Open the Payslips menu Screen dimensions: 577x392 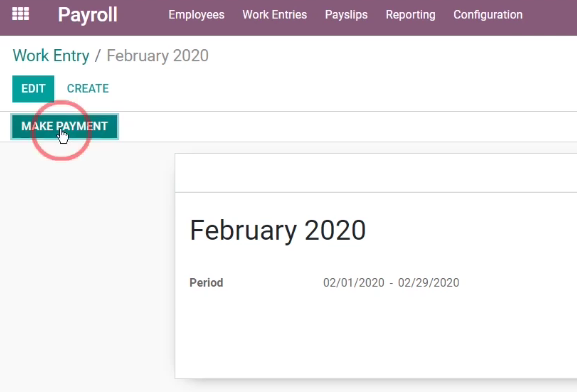(x=346, y=15)
